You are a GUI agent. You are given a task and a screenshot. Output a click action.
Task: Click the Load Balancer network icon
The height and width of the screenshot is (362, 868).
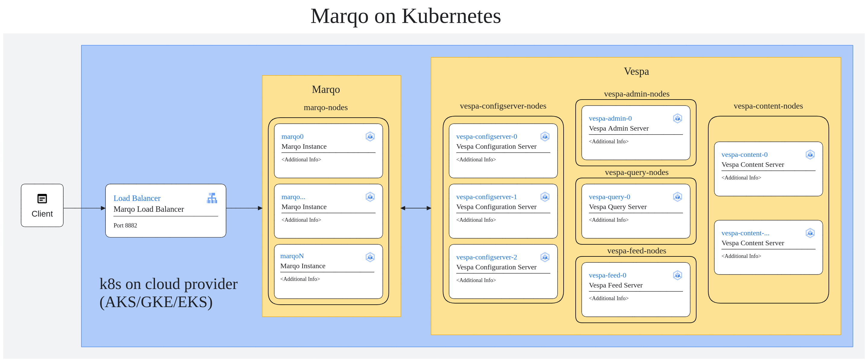coord(212,198)
